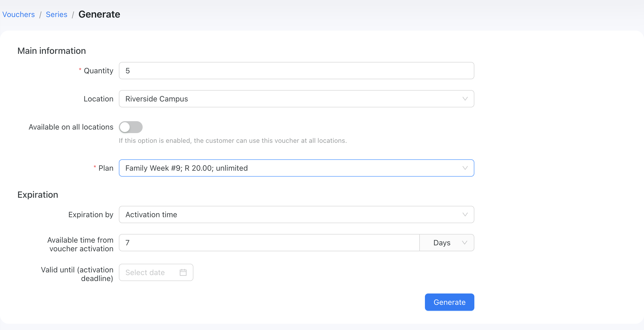Image resolution: width=644 pixels, height=330 pixels.
Task: Go to Vouchers breadcrumb link
Action: 19,14
